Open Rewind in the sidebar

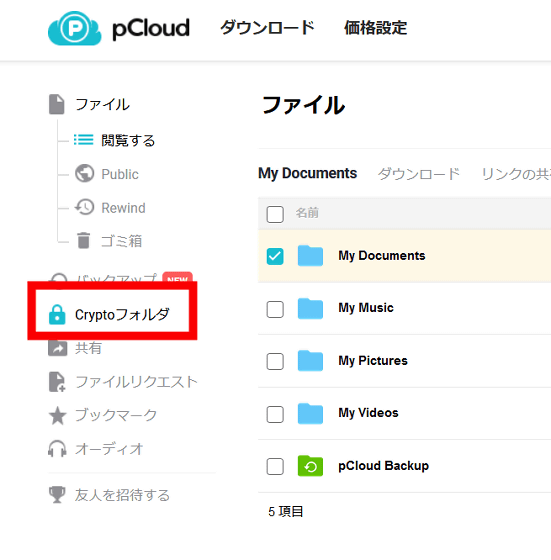(124, 208)
